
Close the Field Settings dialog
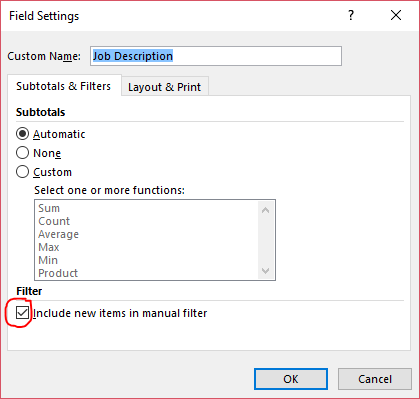click(x=396, y=15)
